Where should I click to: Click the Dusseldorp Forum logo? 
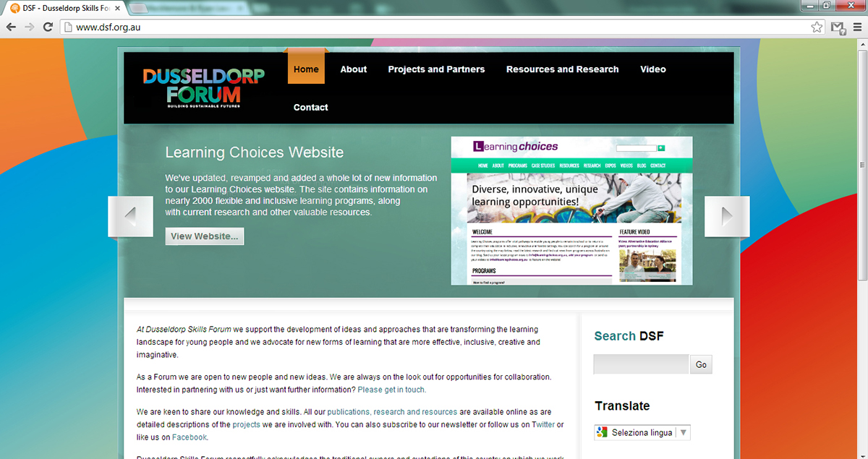point(203,87)
